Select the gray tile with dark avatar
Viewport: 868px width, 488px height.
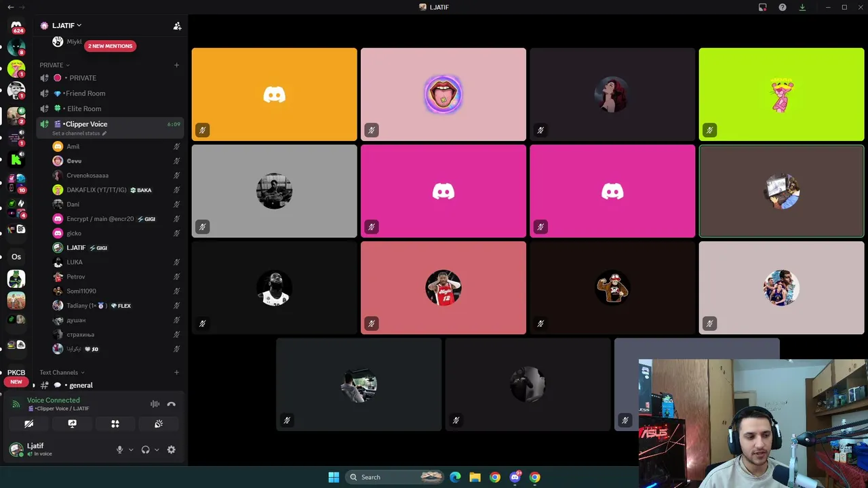tap(274, 191)
